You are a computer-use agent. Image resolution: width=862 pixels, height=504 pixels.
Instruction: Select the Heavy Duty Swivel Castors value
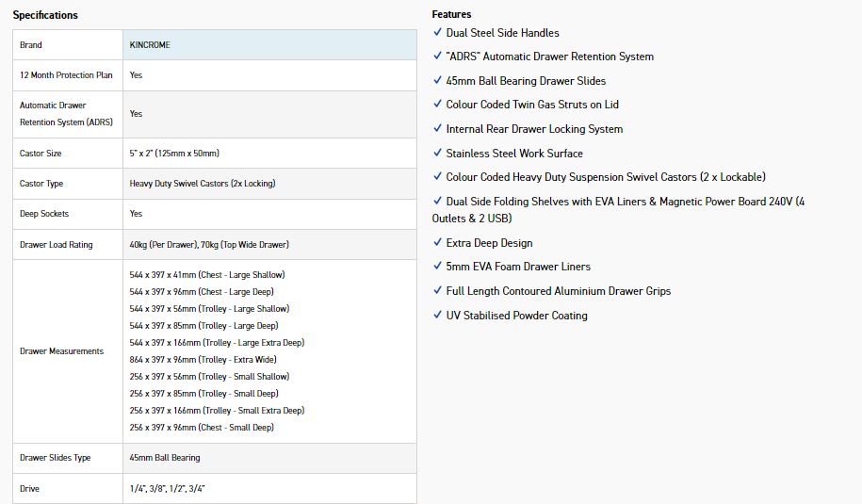[x=203, y=184]
